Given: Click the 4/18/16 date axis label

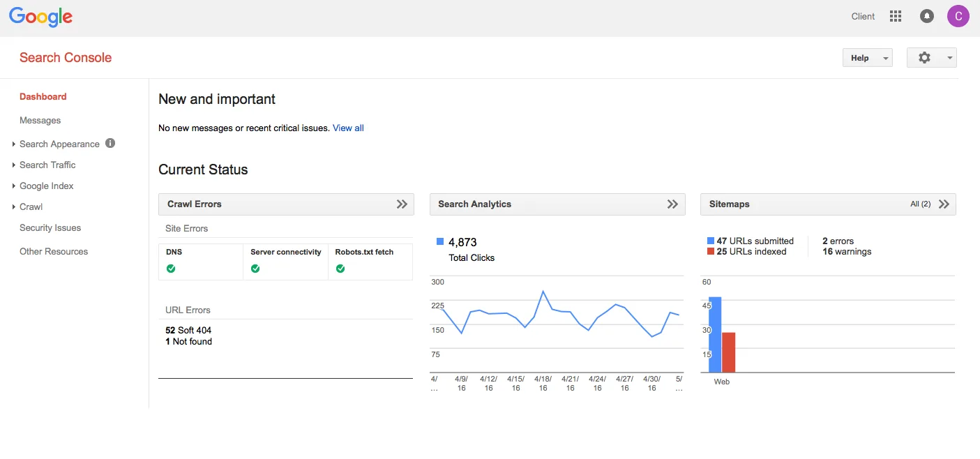Looking at the screenshot, I should click(x=543, y=383).
